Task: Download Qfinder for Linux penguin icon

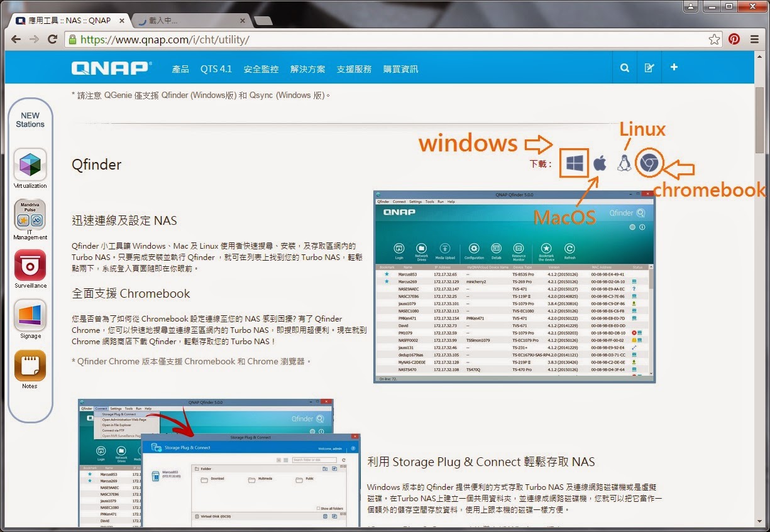Action: 624,163
